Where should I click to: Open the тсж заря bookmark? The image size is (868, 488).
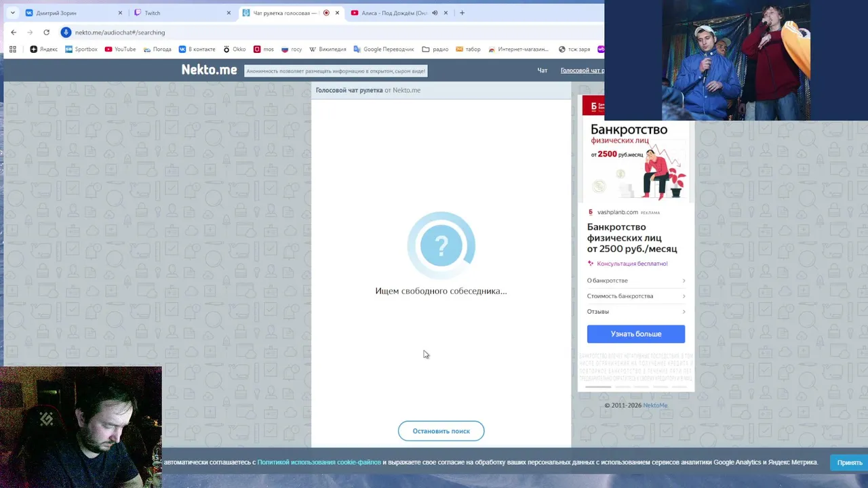tap(574, 49)
